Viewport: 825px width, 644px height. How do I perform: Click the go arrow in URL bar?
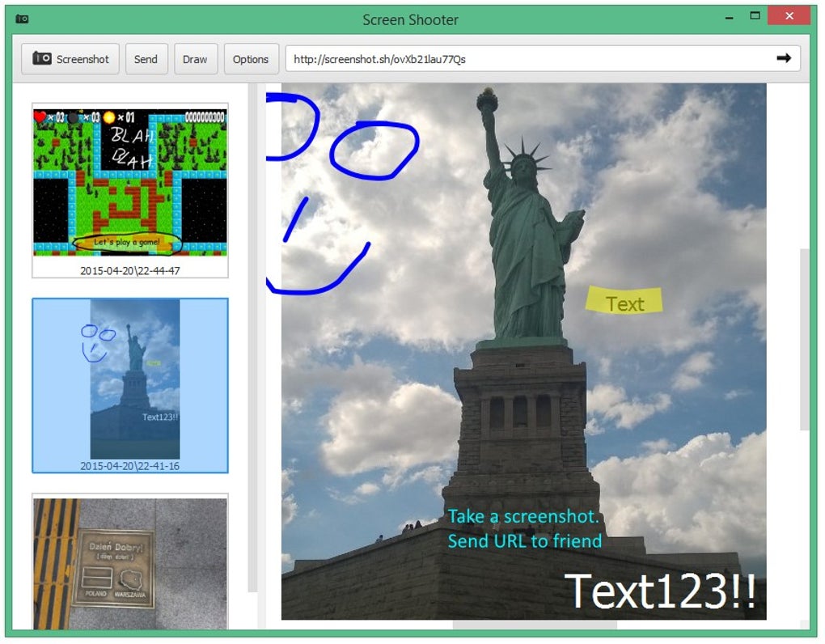coord(784,58)
